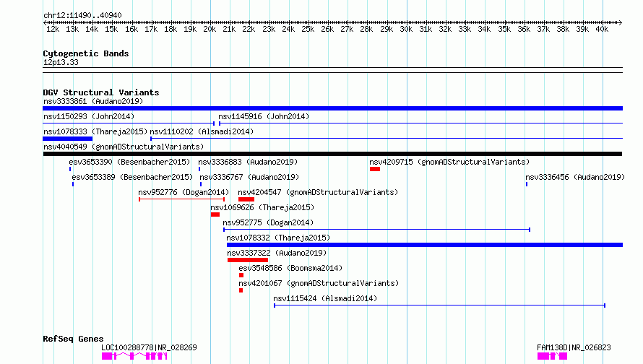Click the magenta LOC100288778 gene glyph
This screenshot has height=364, width=643.
click(x=134, y=356)
